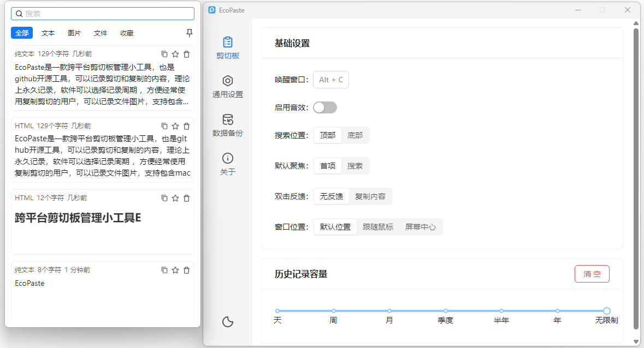
Task: Copy the first 纯文本 129个字符 entry
Action: (x=164, y=54)
